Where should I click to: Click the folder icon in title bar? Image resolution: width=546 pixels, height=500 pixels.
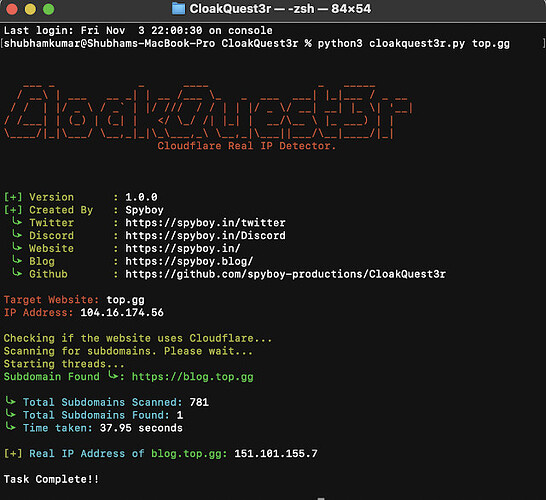[x=179, y=9]
